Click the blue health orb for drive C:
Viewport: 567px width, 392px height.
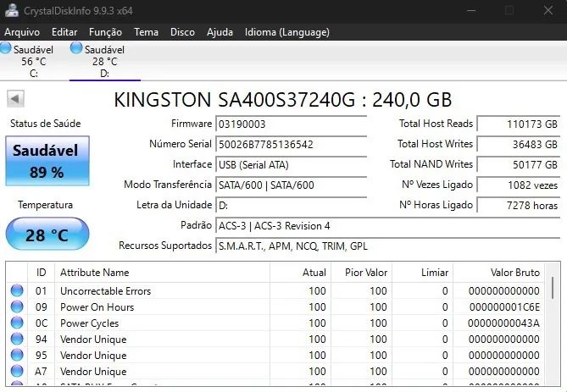5,48
